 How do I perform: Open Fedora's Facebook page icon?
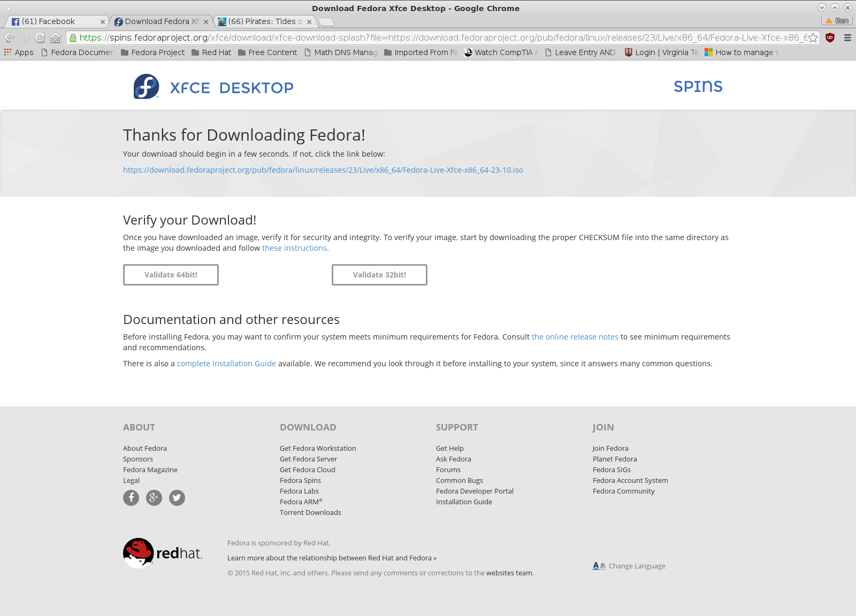click(x=131, y=498)
